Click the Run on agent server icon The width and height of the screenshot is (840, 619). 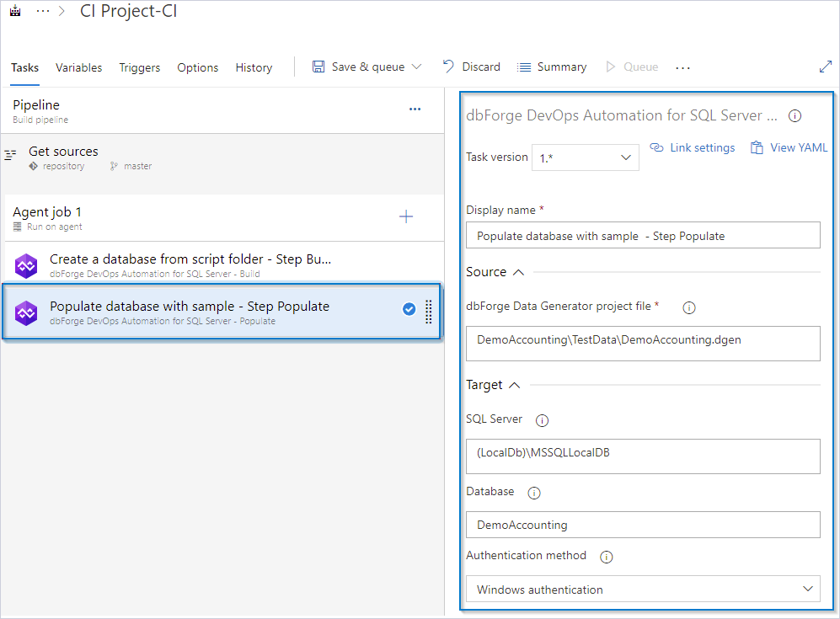coord(18,227)
